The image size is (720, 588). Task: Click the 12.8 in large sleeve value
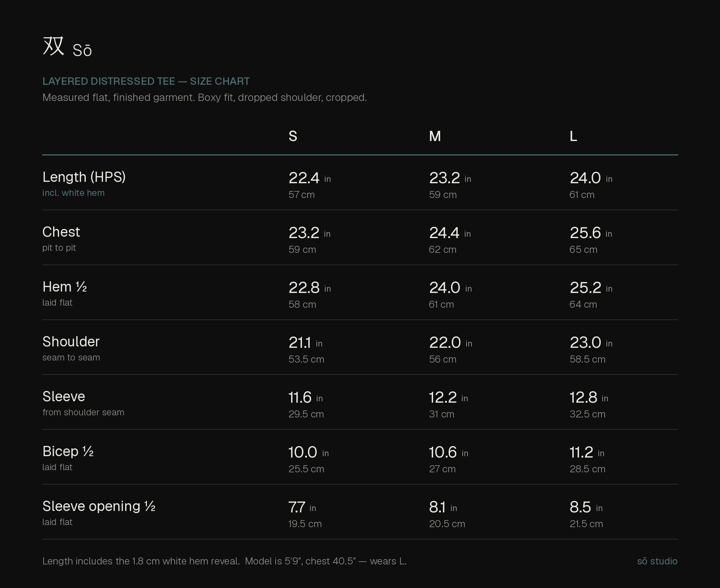tap(589, 397)
